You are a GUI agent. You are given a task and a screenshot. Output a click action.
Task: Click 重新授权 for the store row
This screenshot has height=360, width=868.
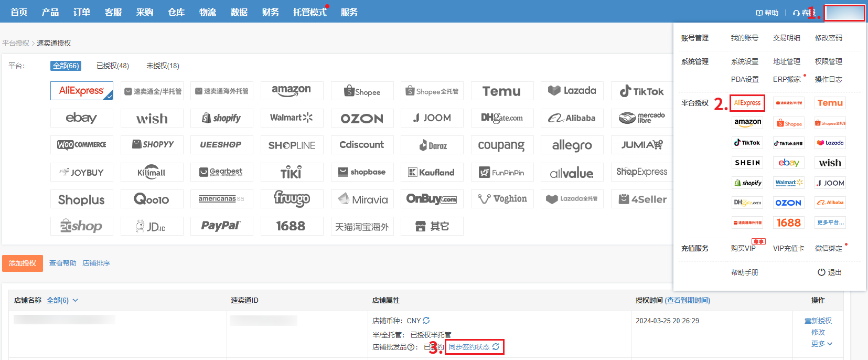tap(818, 321)
